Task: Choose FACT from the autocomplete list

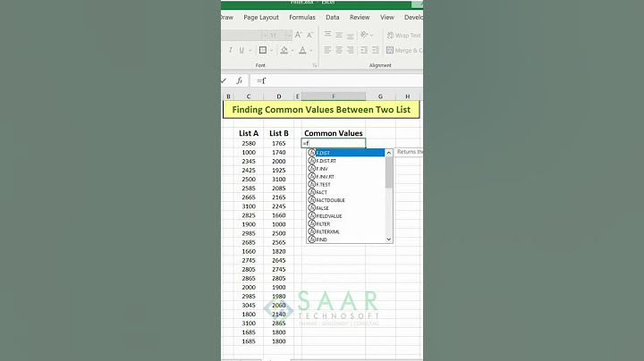Action: [x=346, y=192]
